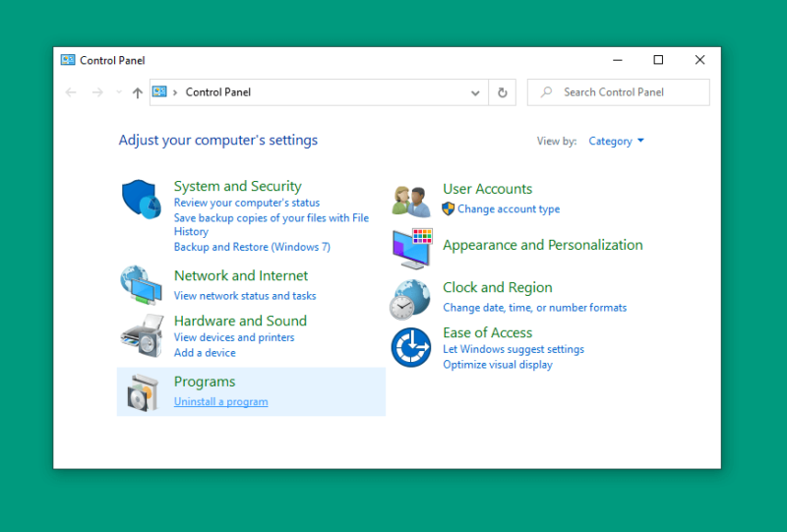
Task: Go up one level with the Up arrow
Action: (137, 92)
